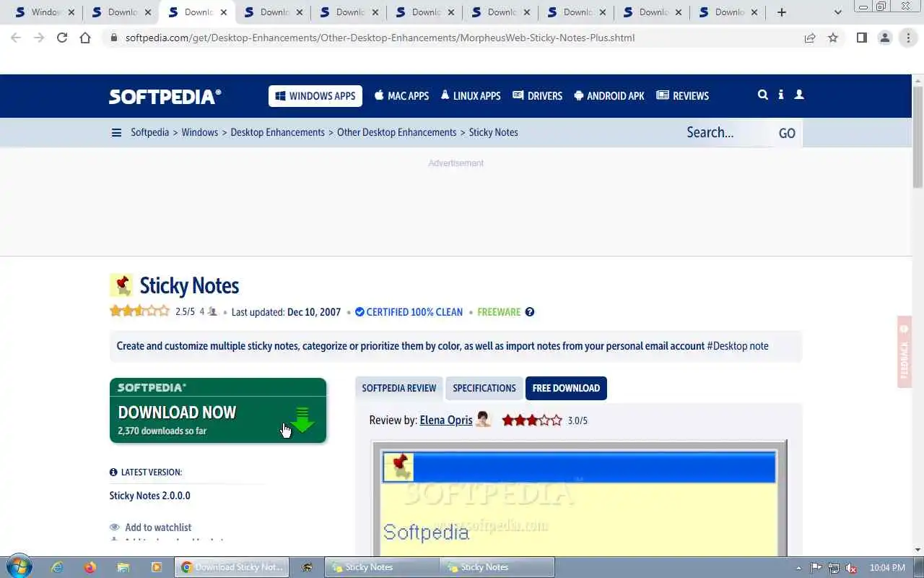
Task: Add the app to watchlist
Action: click(x=150, y=527)
